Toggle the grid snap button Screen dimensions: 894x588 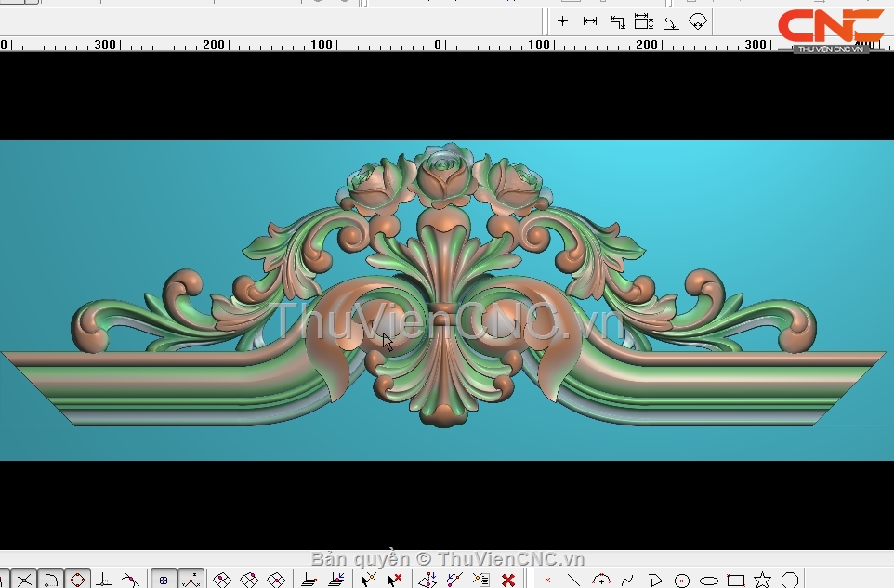pyautogui.click(x=164, y=581)
